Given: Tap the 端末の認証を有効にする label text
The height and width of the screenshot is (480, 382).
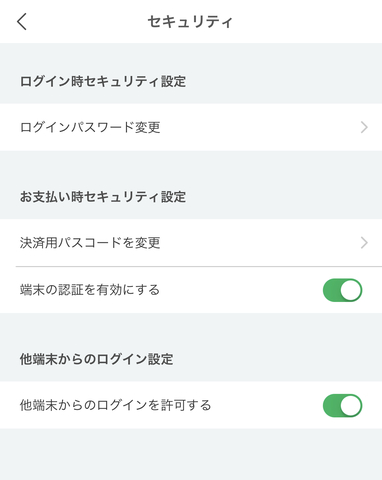Looking at the screenshot, I should (x=90, y=290).
